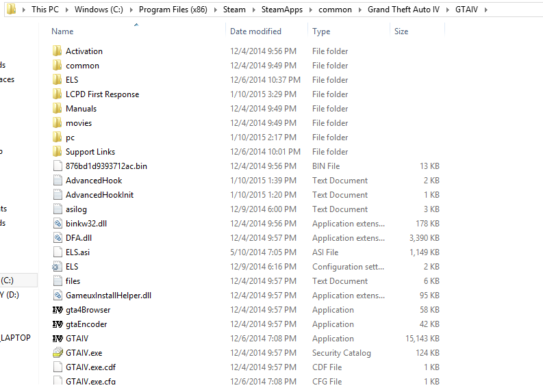Expand the arrow after Program Files (x86)
Viewport: 543px width, 392px height.
point(216,10)
